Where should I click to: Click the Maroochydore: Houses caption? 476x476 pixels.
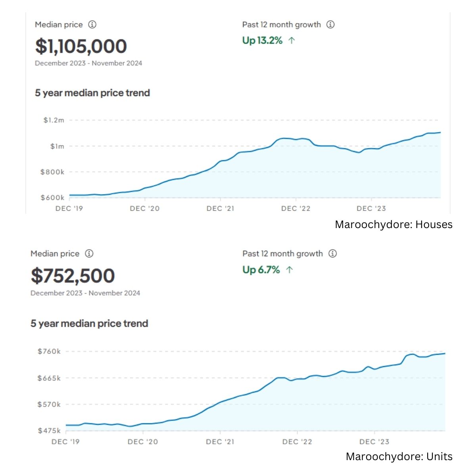click(x=393, y=225)
